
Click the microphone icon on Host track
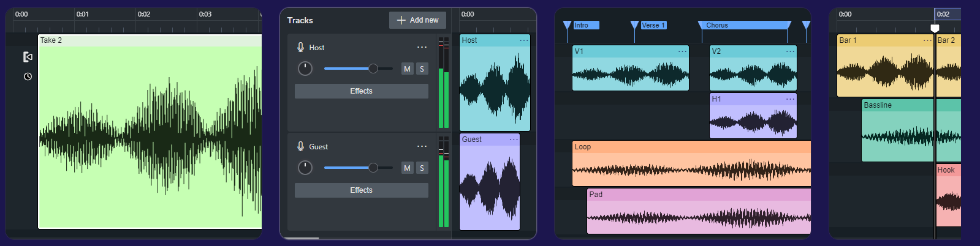click(x=300, y=47)
